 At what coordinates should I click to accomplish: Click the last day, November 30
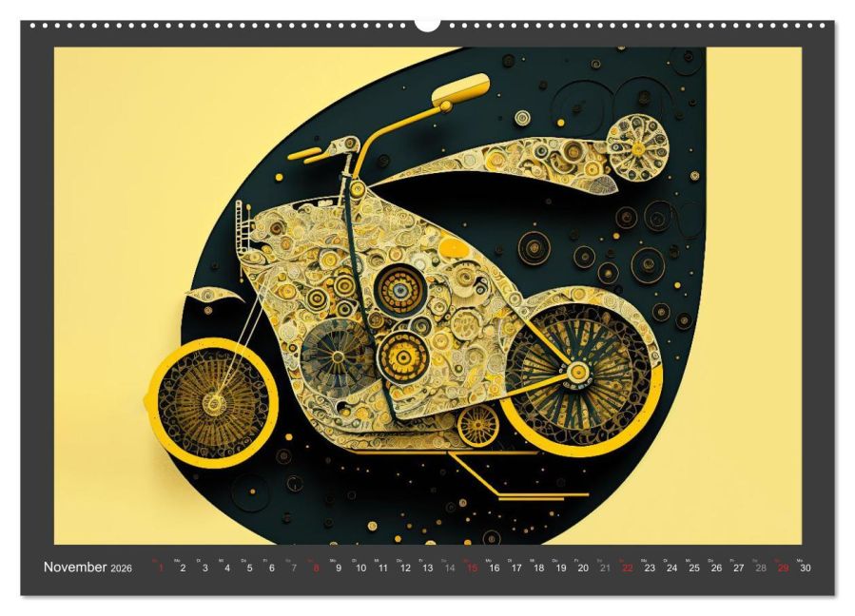coord(805,568)
